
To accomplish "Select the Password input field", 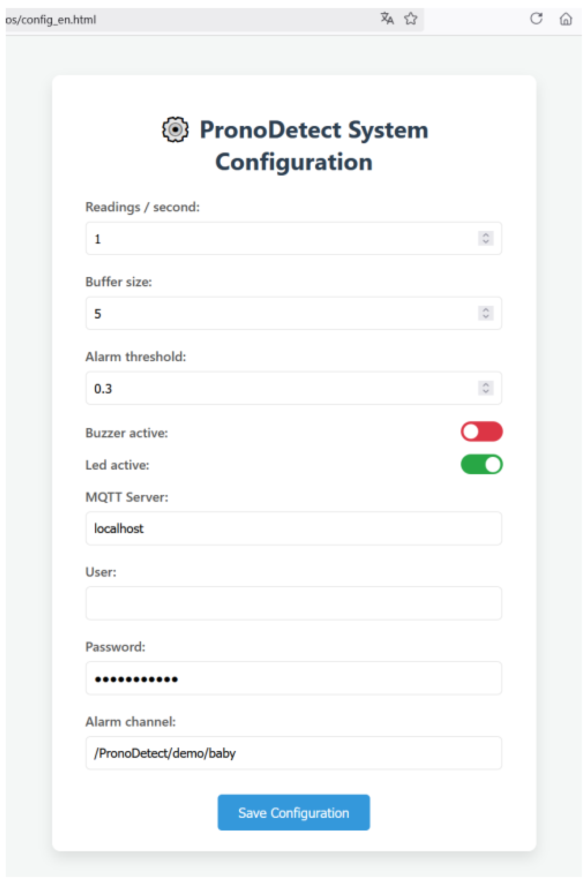I will tap(294, 678).
